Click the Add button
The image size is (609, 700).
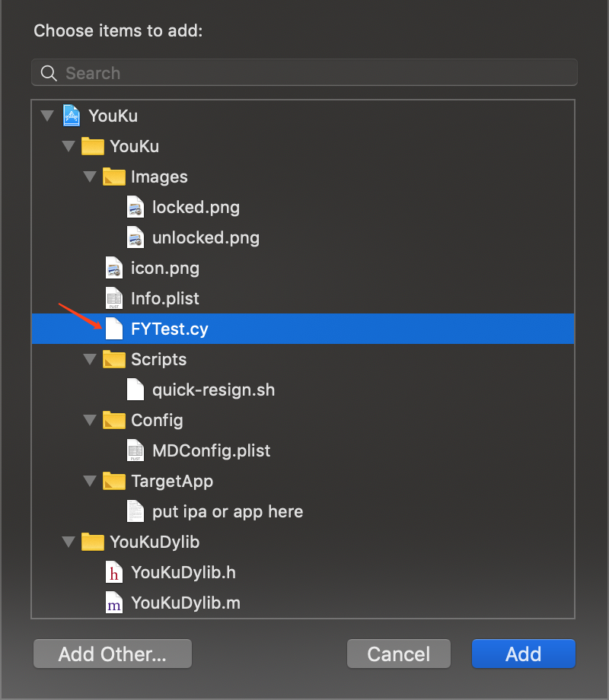click(x=524, y=654)
